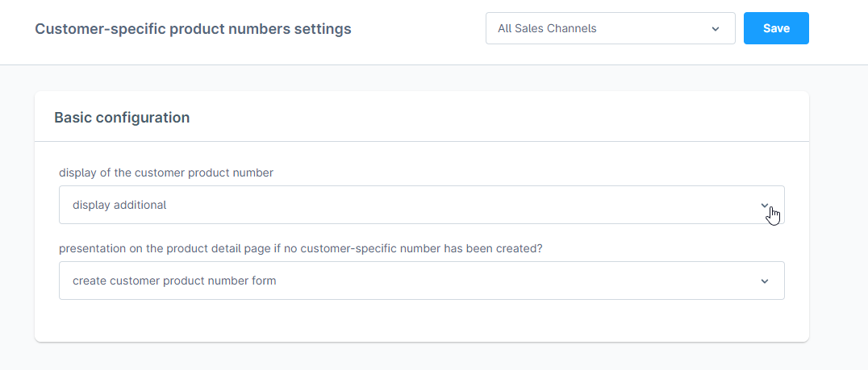Click the chevron beside "display additional"
This screenshot has width=868, height=370.
point(765,205)
